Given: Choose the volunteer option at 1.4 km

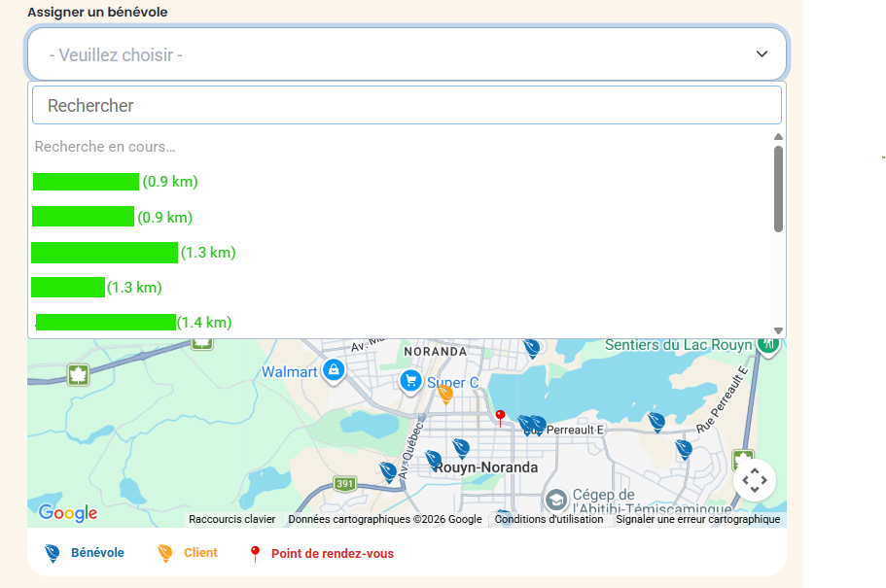Looking at the screenshot, I should [132, 322].
